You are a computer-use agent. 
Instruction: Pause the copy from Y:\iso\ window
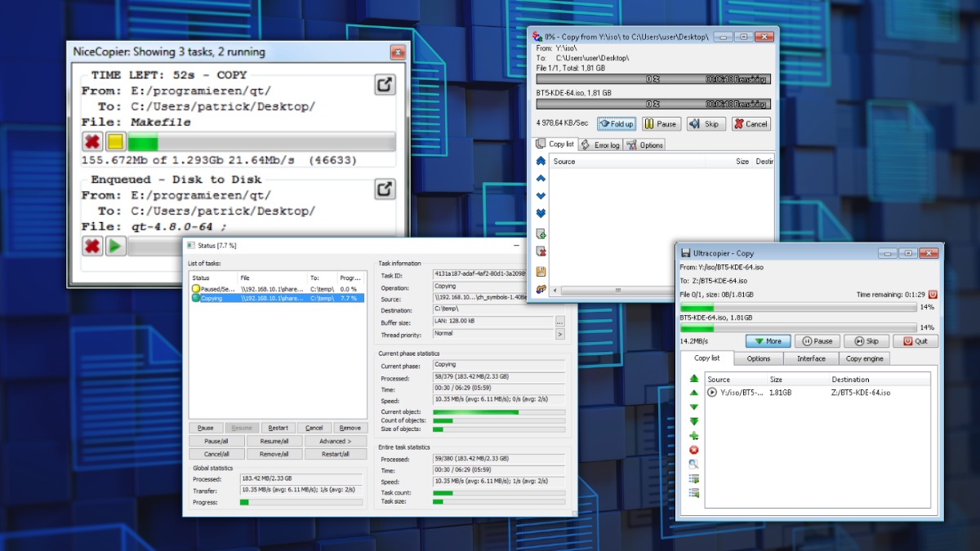(x=661, y=124)
